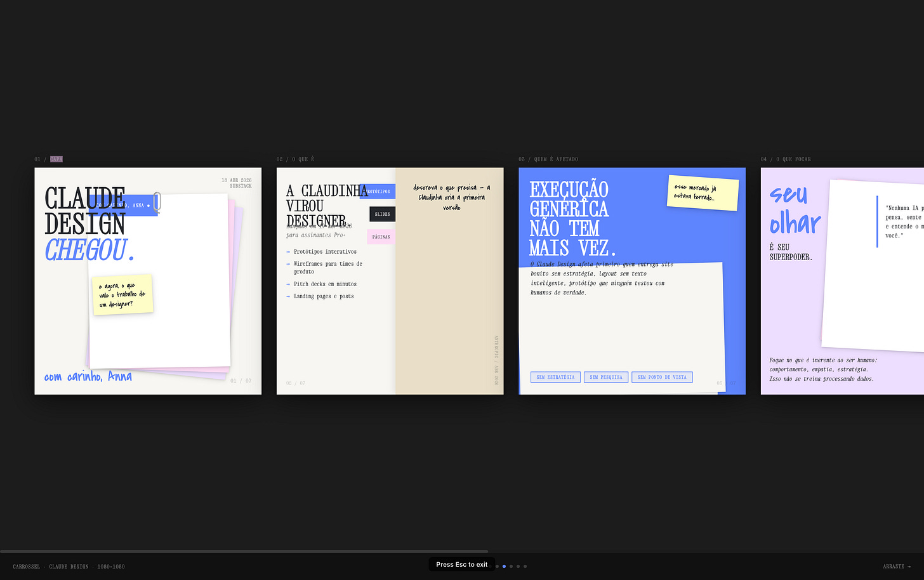
Task: Select the '02 / O QUE É' slide label
Action: [295, 159]
